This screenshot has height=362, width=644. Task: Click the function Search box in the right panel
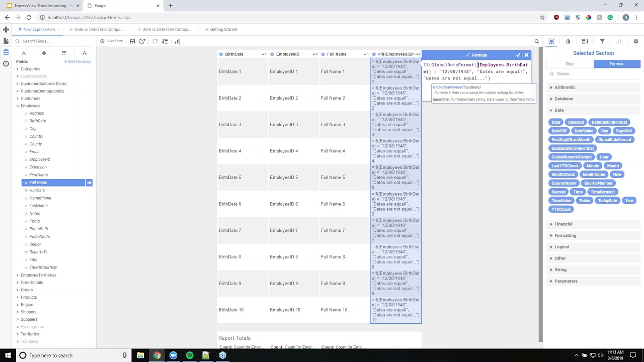point(593,74)
